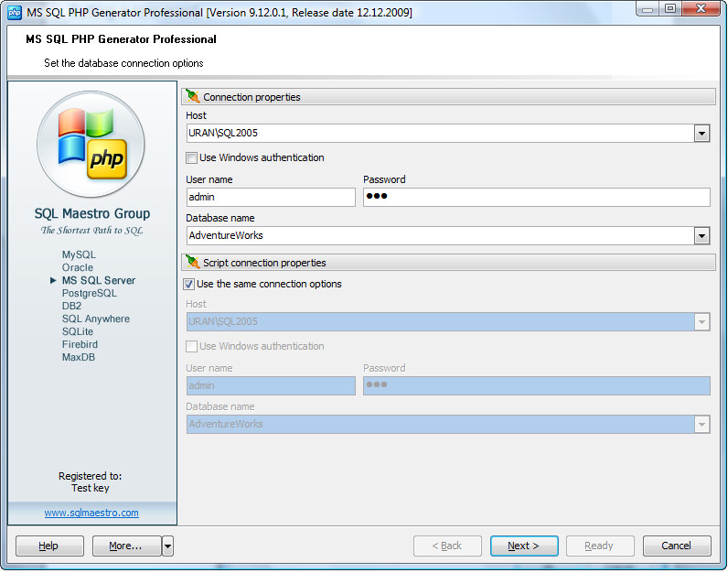Uncheck Use the same connection options

(189, 284)
